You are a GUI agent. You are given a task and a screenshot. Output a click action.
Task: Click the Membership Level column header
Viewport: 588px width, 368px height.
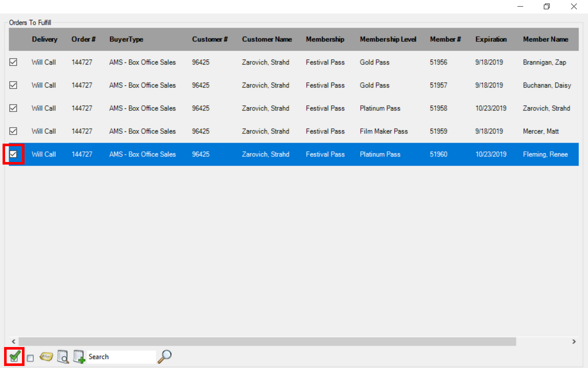[388, 39]
